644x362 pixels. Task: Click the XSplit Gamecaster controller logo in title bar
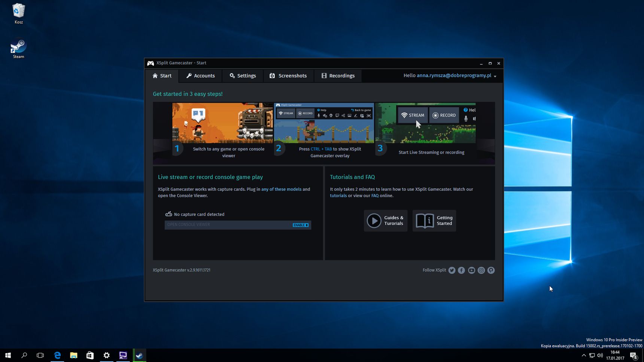click(151, 63)
